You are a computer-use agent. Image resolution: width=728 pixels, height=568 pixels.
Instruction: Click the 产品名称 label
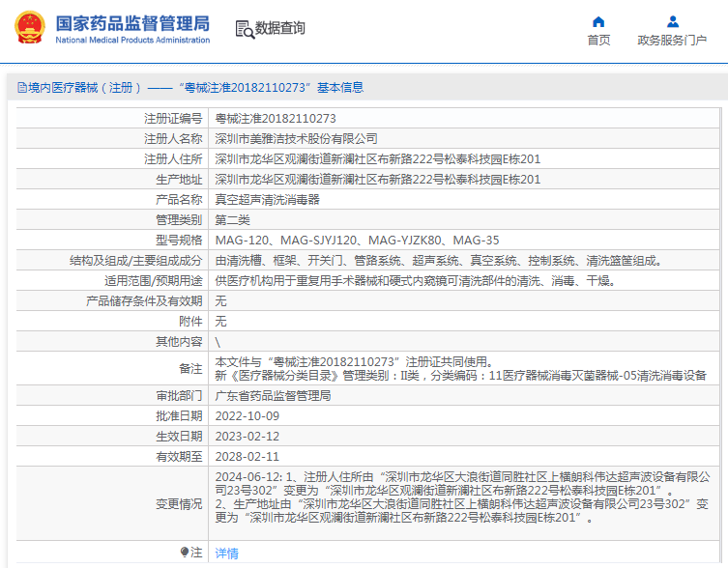(x=179, y=200)
